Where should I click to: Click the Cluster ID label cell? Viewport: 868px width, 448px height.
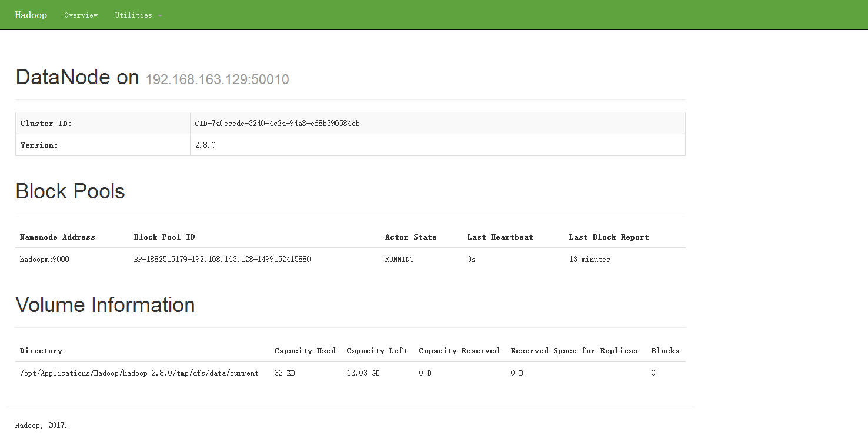103,123
